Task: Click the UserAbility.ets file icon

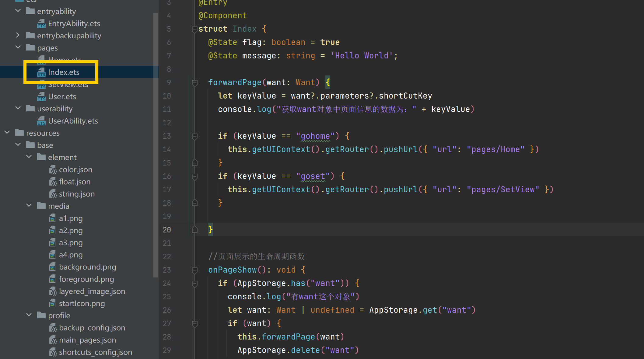Action: 41,121
